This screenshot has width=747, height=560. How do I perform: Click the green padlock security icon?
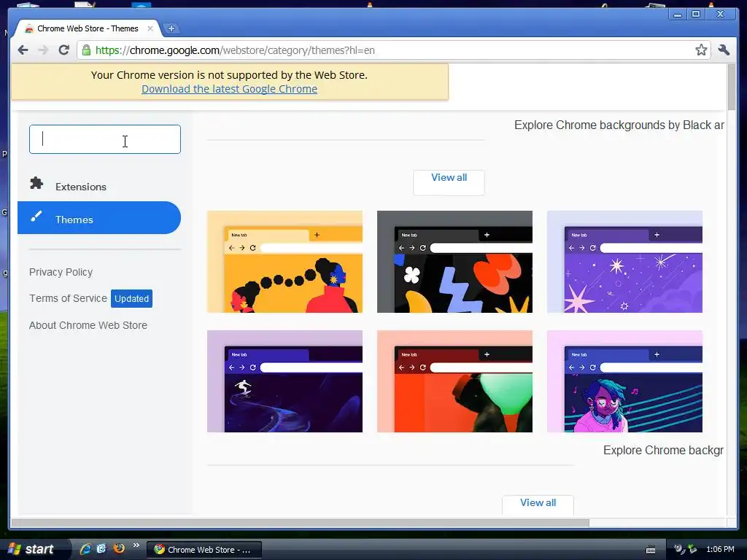(x=86, y=50)
